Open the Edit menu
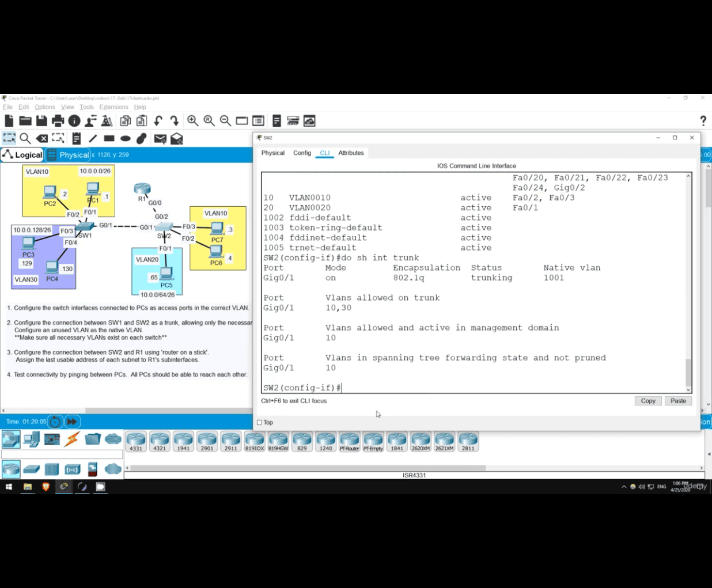712x588 pixels. 24,107
